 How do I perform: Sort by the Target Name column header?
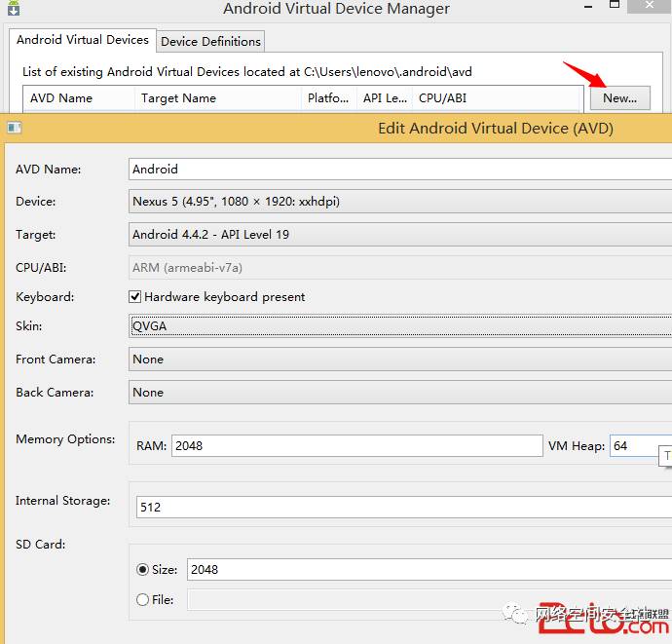click(x=218, y=98)
